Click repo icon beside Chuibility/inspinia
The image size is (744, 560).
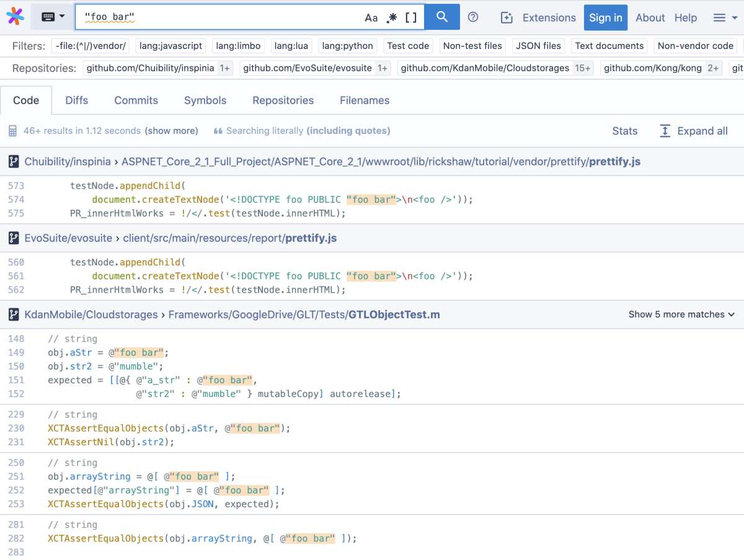14,162
